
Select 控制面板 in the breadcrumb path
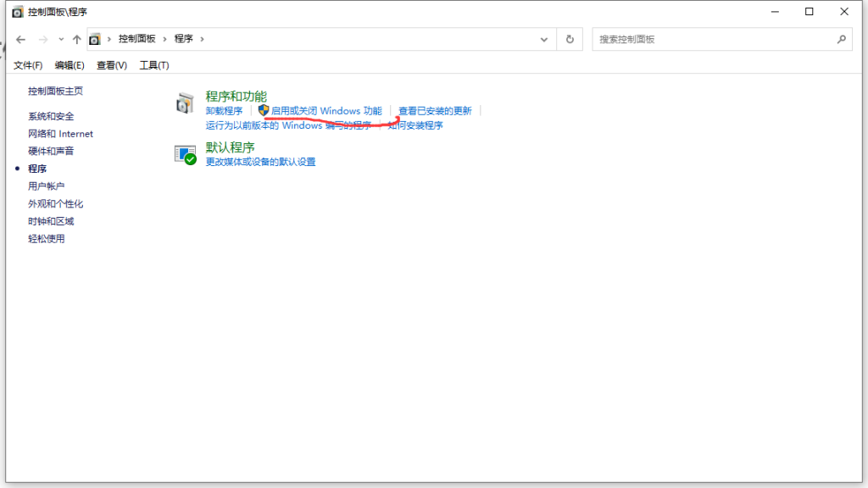(x=136, y=39)
